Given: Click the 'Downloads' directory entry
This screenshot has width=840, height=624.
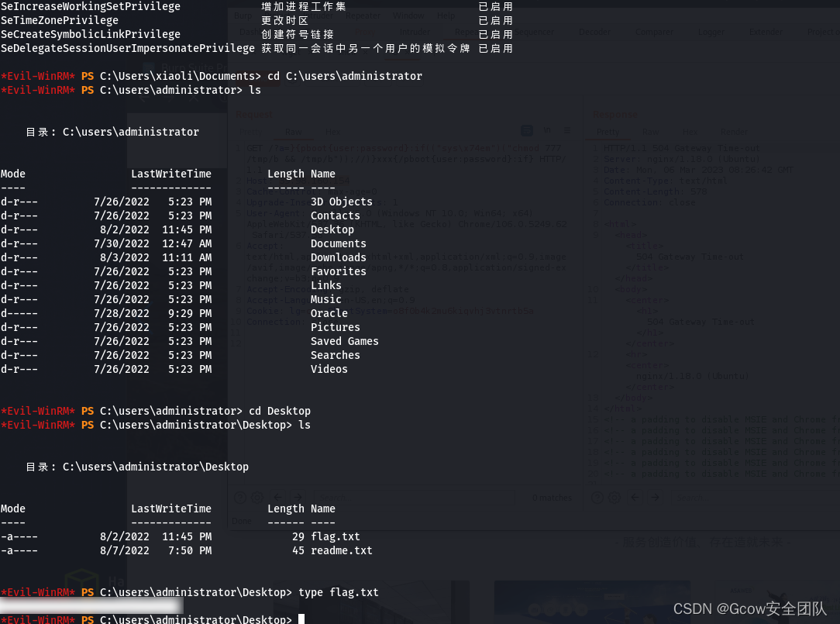Looking at the screenshot, I should click(x=339, y=257).
